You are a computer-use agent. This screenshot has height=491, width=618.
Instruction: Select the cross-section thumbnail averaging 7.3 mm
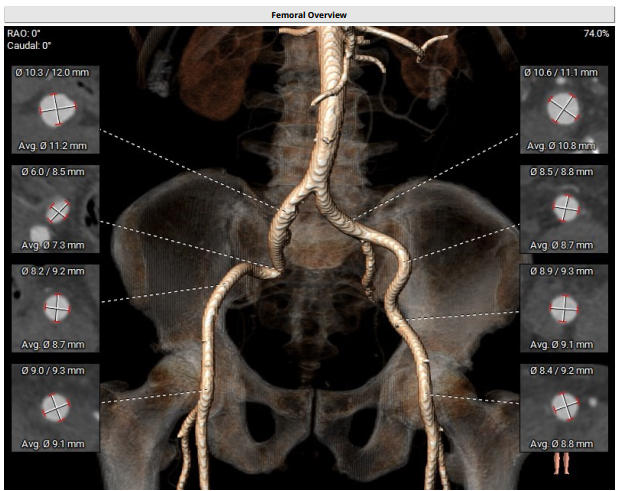coord(55,208)
